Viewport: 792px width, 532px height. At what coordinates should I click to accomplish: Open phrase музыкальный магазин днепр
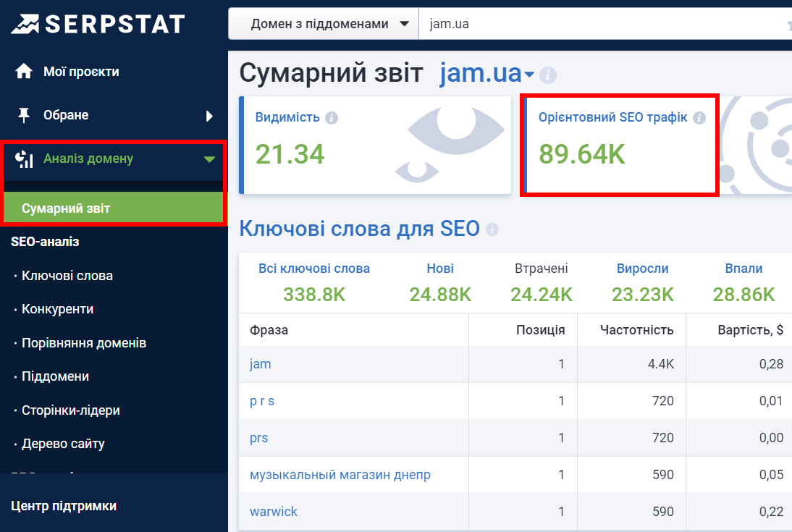click(x=340, y=475)
